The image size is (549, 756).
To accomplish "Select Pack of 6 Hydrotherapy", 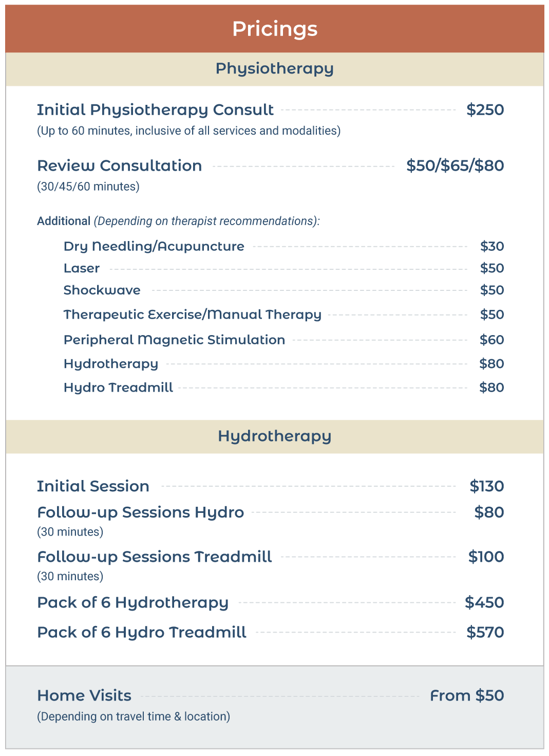I will [133, 602].
